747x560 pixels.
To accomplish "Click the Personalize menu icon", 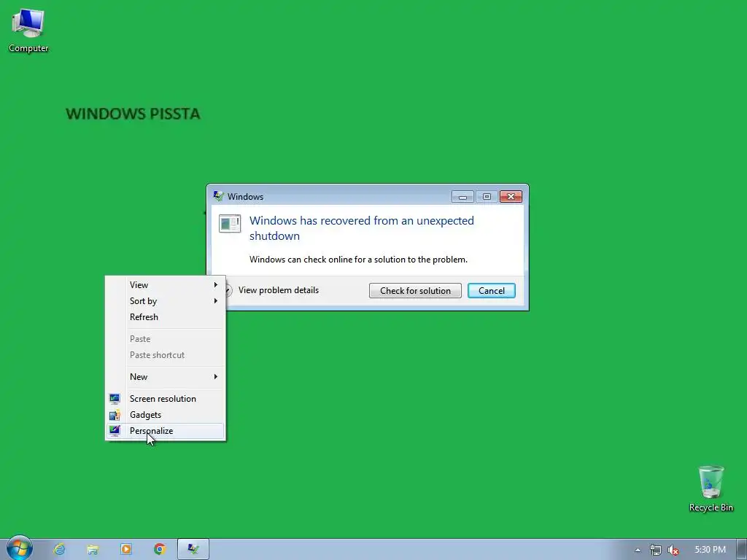I will click(x=115, y=430).
